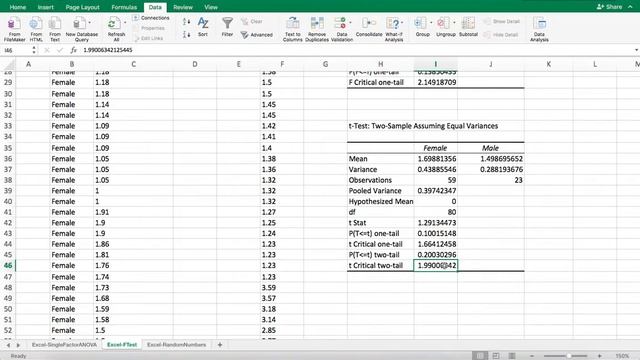Click F Critical one-tail label
The width and height of the screenshot is (640, 360).
pyautogui.click(x=376, y=82)
